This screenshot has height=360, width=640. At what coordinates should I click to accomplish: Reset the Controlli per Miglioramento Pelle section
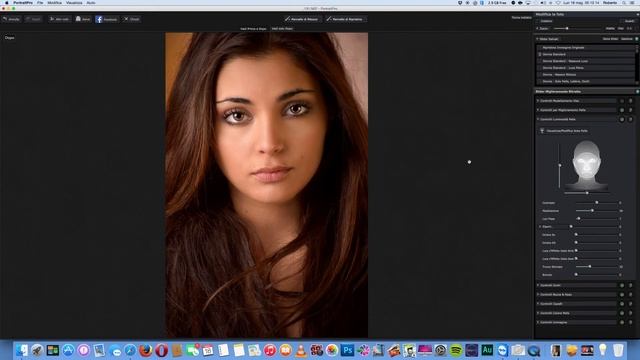point(630,110)
